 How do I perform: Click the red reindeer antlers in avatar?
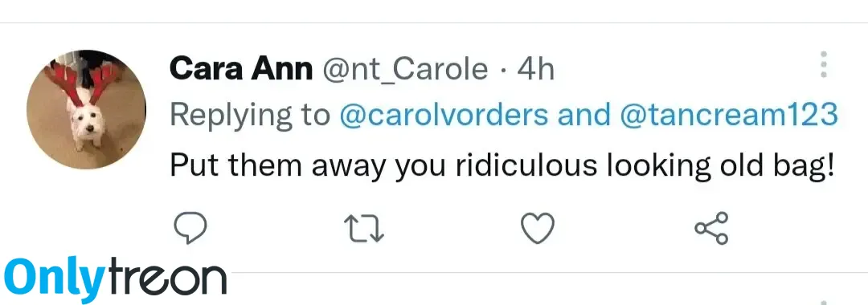[x=84, y=82]
